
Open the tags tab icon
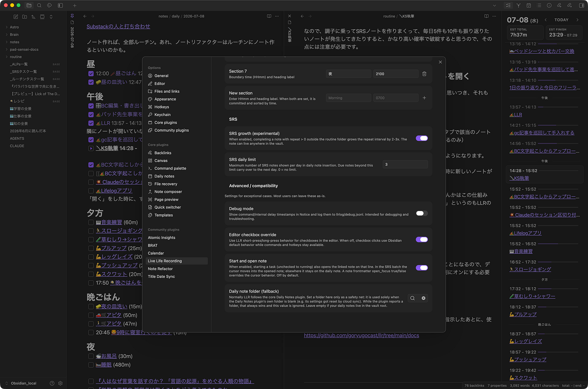coord(49,6)
